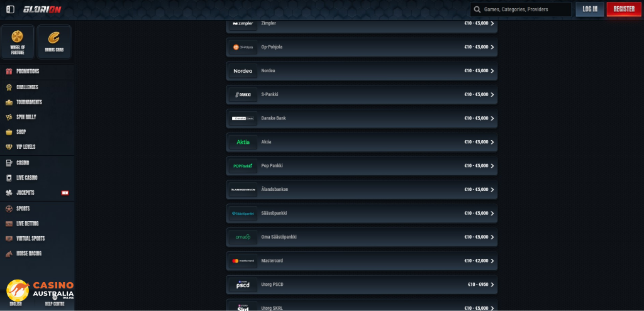Click the Säästöpankki logo
644x311 pixels.
click(243, 214)
